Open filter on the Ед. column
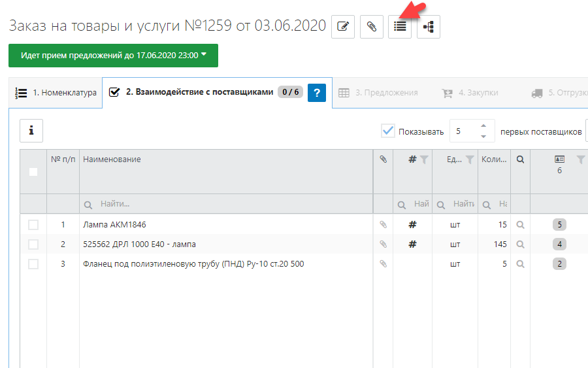588x368 pixels. (469, 159)
